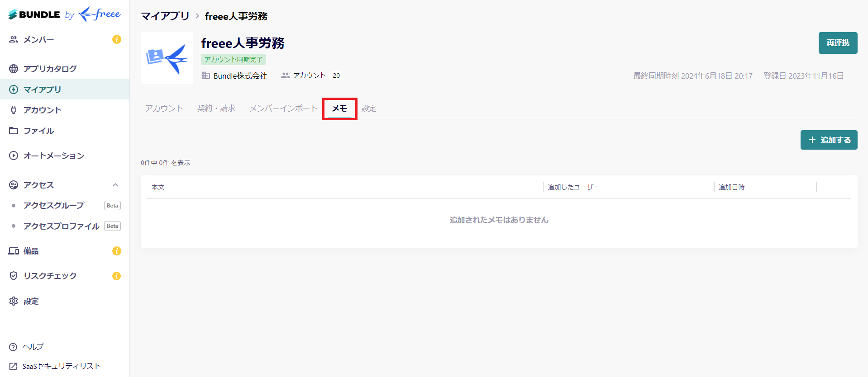Click the ヘルプ question mark icon
Viewport: 868px width, 377px height.
click(x=13, y=347)
